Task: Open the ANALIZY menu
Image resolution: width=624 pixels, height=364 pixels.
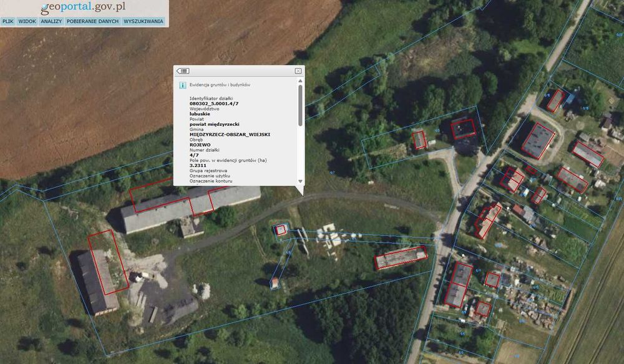Action: [x=51, y=21]
